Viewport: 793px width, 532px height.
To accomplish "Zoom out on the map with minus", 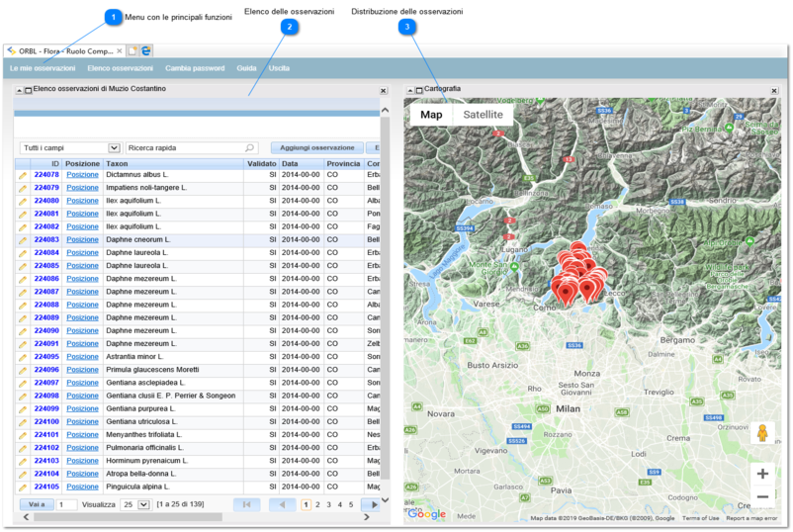I will [x=762, y=497].
